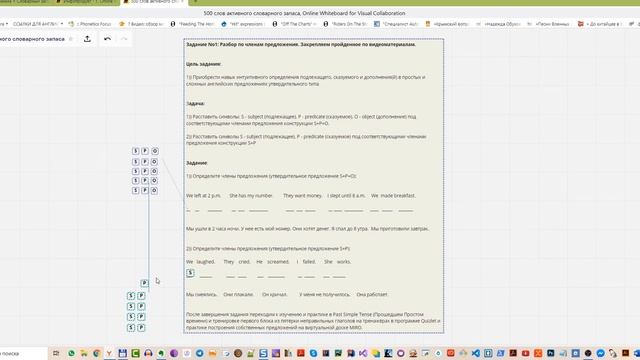Open the 'До китайцев' bookmark
This screenshot has height=360, width=640.
[600, 24]
